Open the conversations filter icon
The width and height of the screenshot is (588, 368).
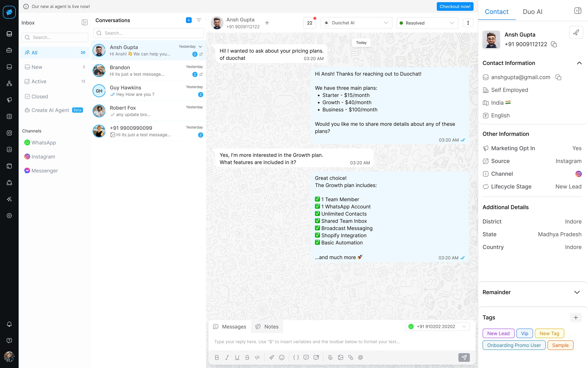pyautogui.click(x=199, y=20)
